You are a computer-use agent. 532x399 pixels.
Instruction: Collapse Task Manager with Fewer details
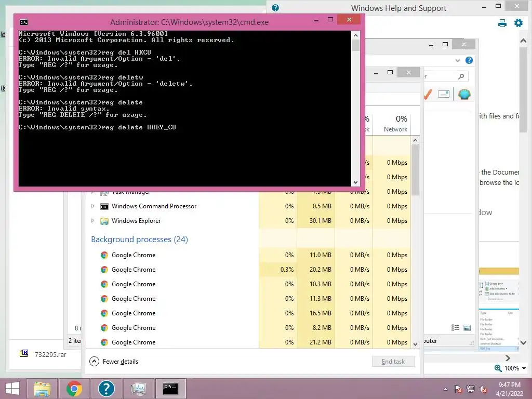pos(114,362)
